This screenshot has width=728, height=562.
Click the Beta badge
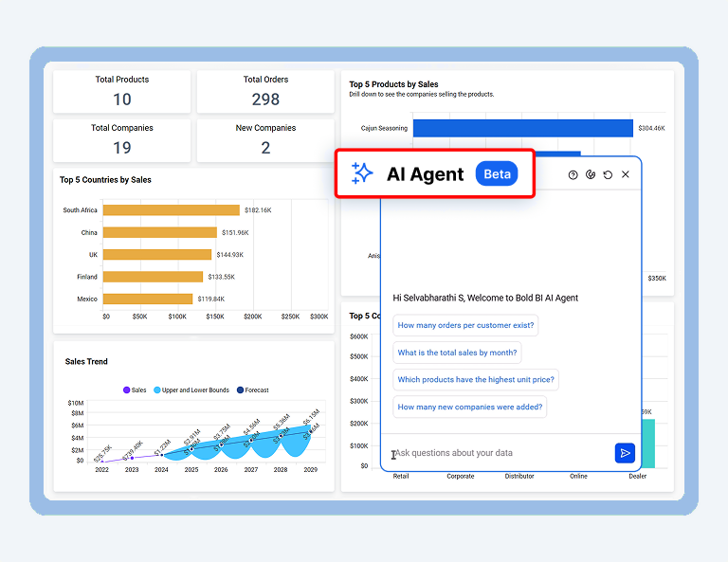[497, 173]
